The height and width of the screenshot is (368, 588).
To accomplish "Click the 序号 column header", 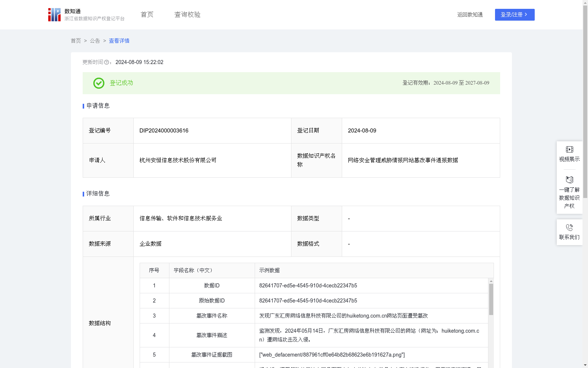I will click(154, 270).
